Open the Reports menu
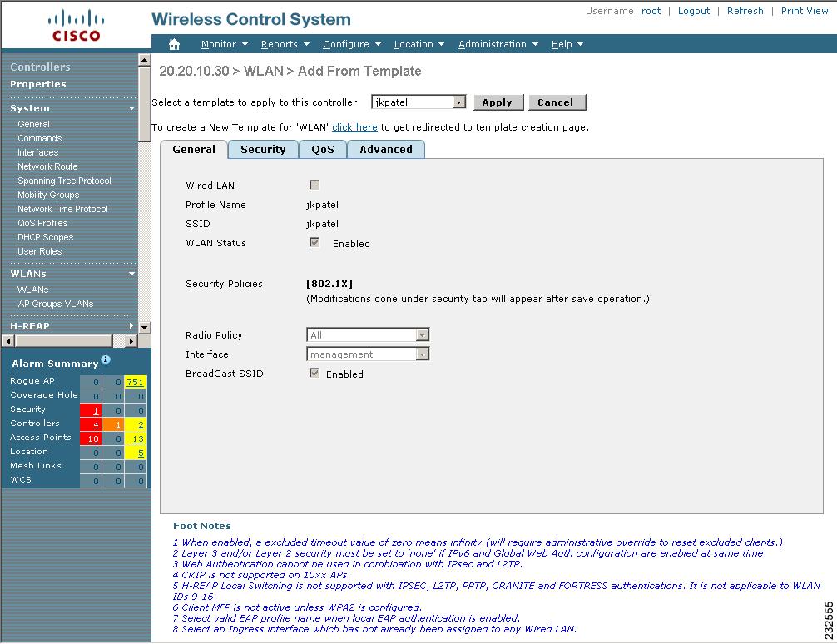The width and height of the screenshot is (837, 644). point(285,44)
